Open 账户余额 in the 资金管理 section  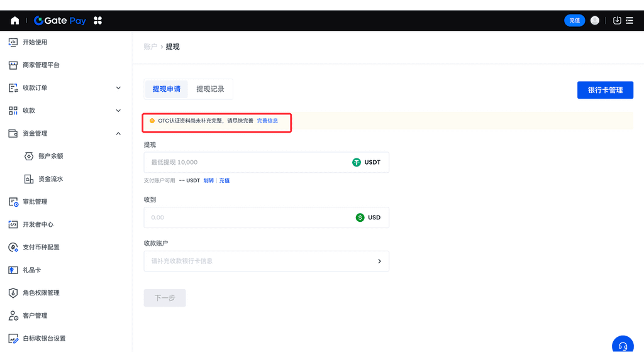click(50, 156)
